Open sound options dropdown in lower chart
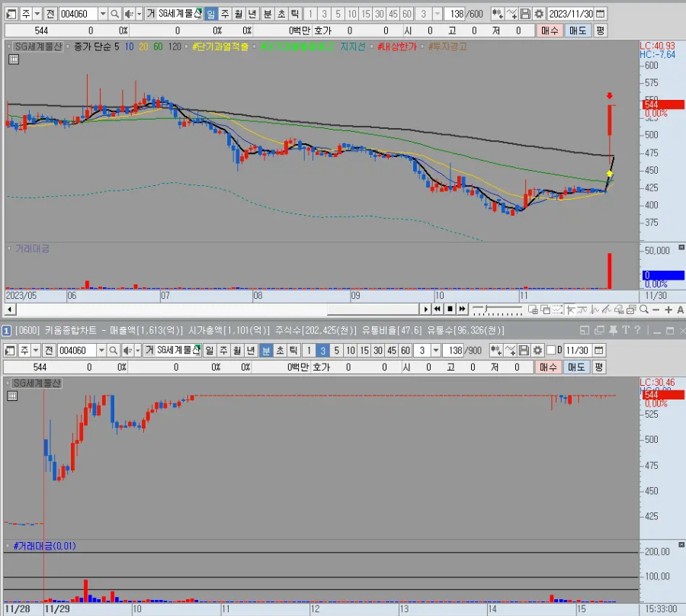686x616 pixels. tap(138, 351)
